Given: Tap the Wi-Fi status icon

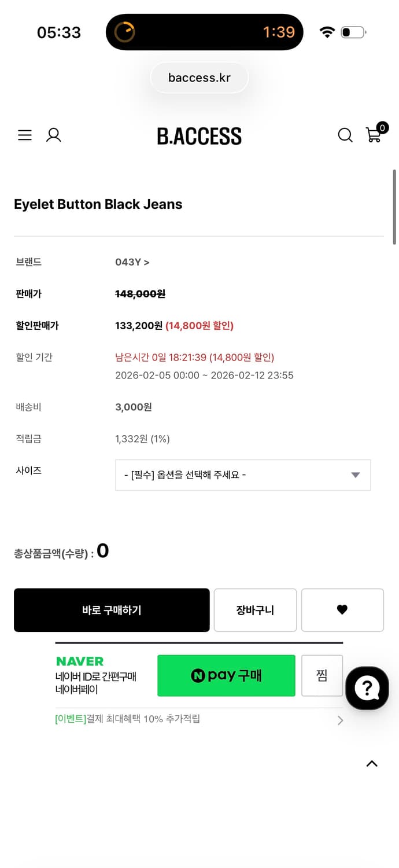Looking at the screenshot, I should click(x=327, y=32).
